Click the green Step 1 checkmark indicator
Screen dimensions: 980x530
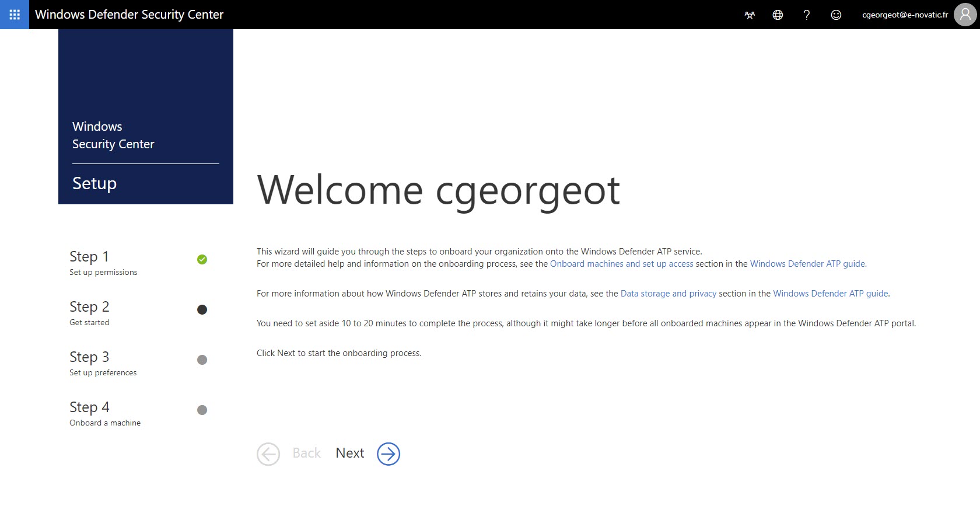(x=202, y=259)
